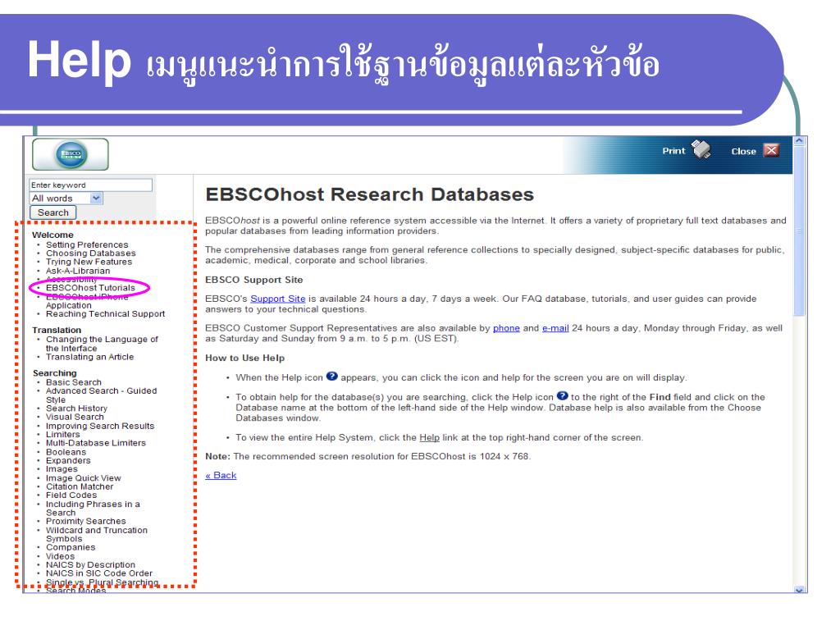Open Including Phrases in a Search topic
Screen dimensions: 840x630
93,509
